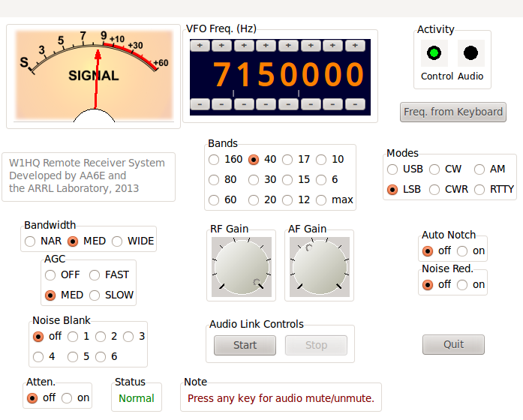Click the RF Gain knob

click(x=241, y=266)
